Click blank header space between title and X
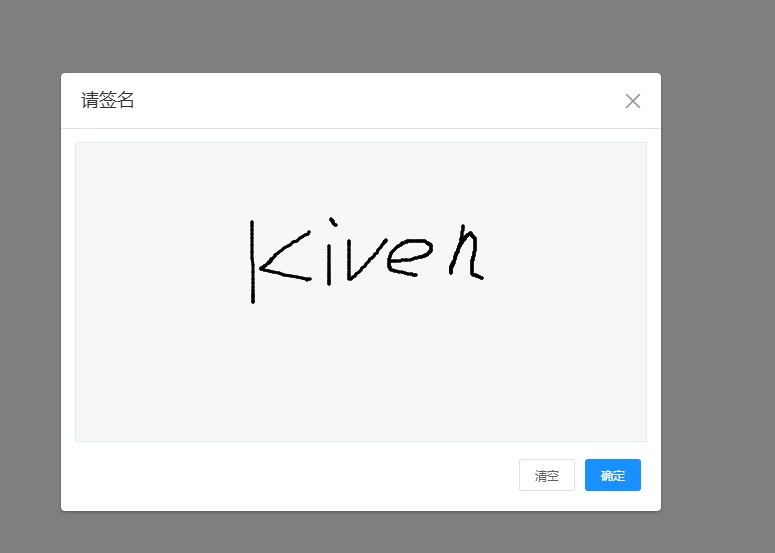The height and width of the screenshot is (553, 775). click(376, 100)
